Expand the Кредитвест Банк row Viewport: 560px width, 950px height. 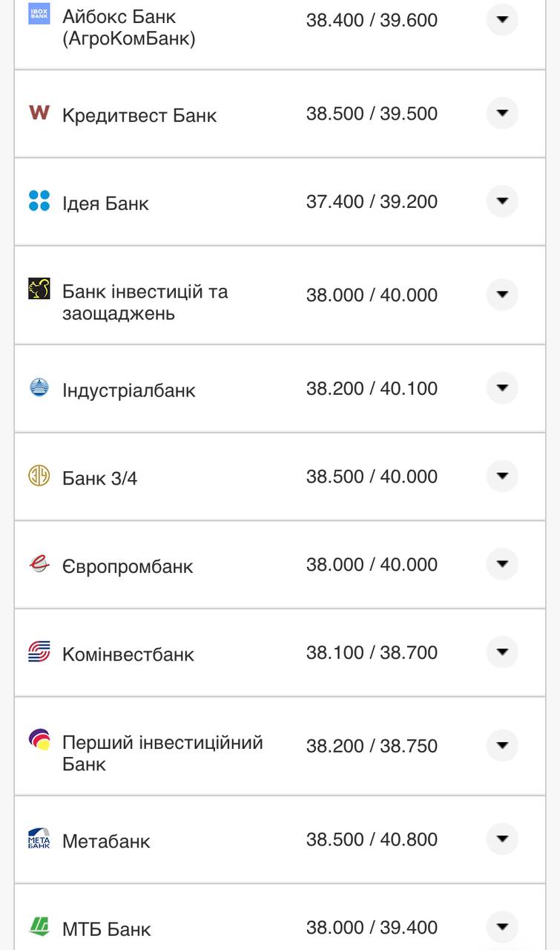(x=502, y=114)
